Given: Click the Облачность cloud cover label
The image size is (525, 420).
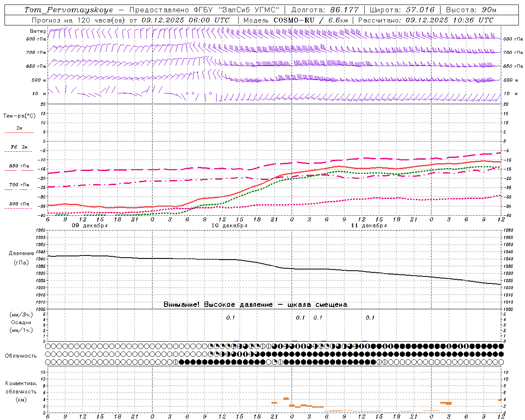Looking at the screenshot, I should [21, 356].
